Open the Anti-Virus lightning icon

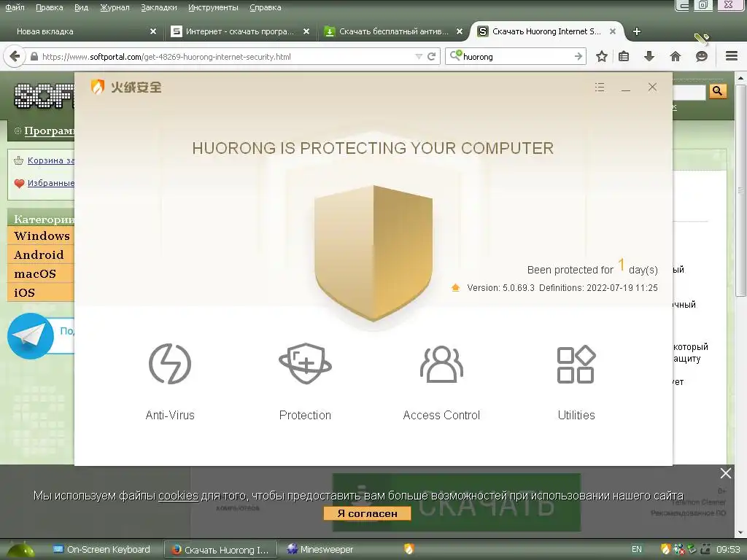170,364
